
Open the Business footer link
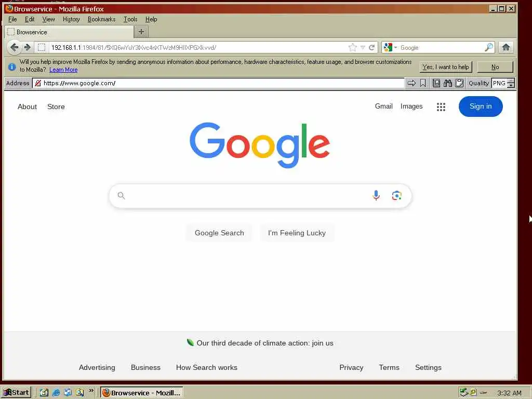pyautogui.click(x=145, y=367)
